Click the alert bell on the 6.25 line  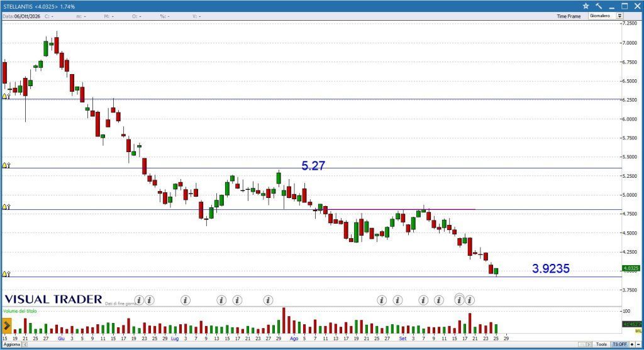point(6,96)
